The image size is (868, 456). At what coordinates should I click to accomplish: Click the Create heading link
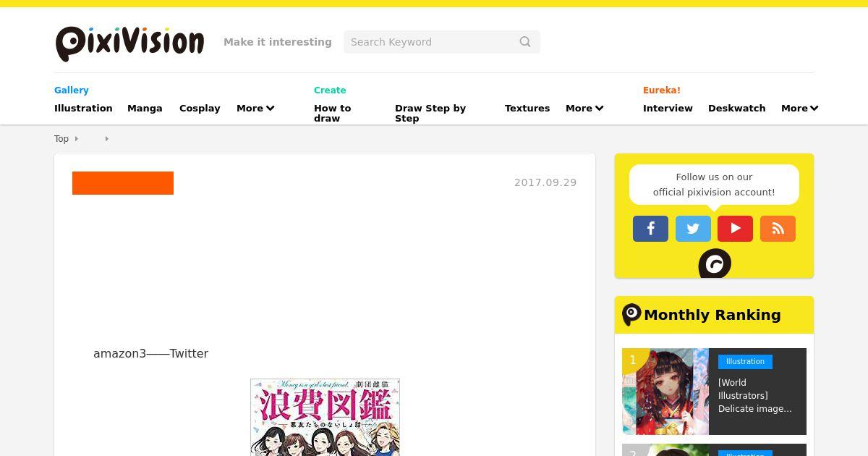click(330, 90)
